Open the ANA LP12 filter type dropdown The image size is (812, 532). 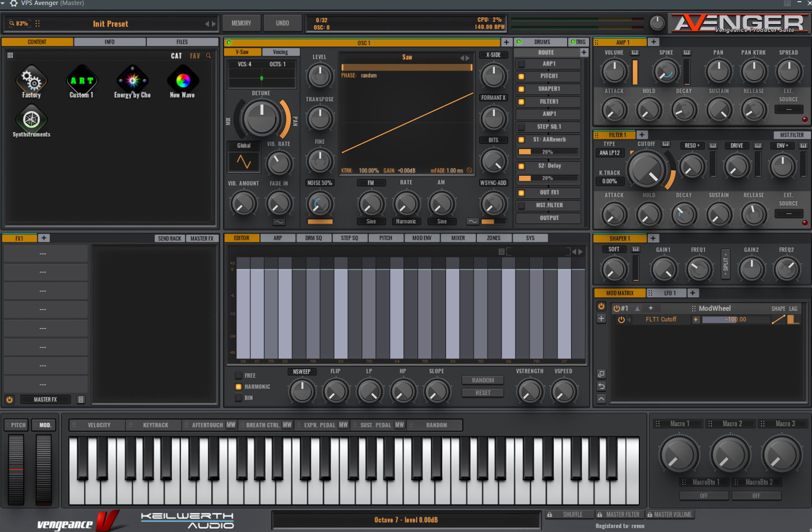(x=609, y=153)
